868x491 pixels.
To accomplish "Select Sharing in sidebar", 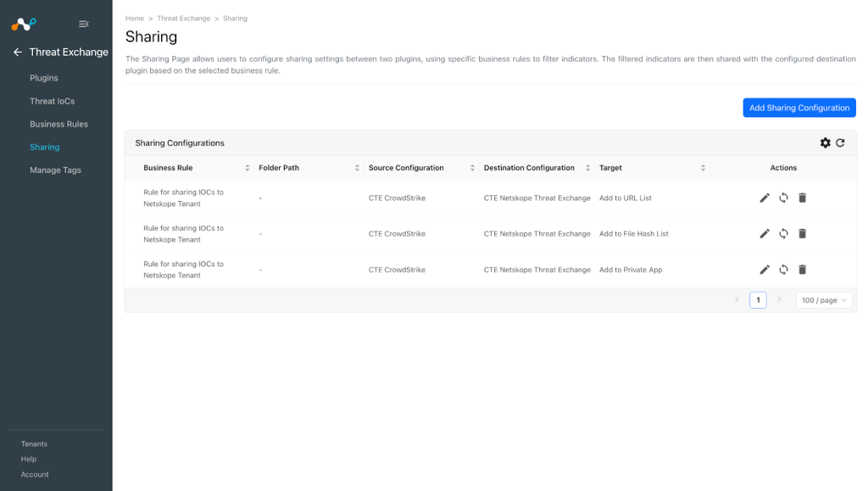I will [44, 148].
